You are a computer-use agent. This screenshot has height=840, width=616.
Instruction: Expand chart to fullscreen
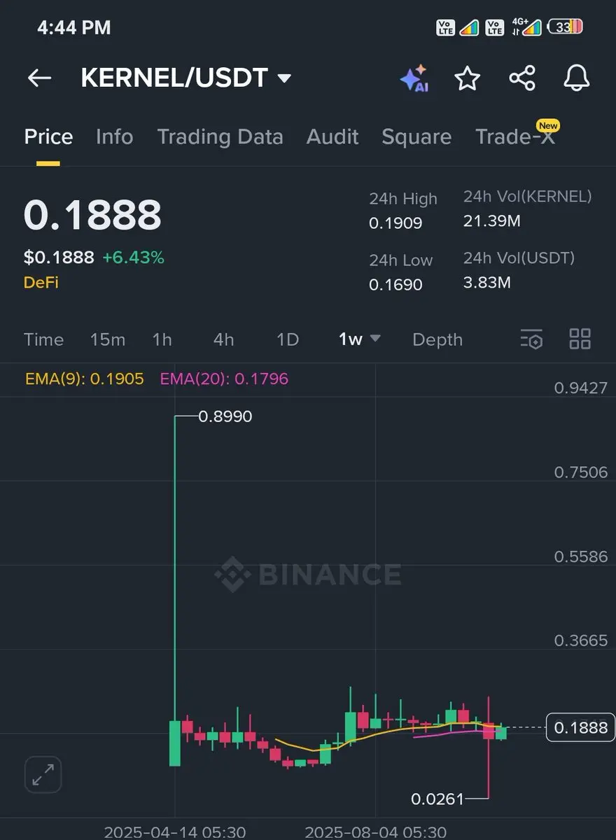(x=43, y=775)
